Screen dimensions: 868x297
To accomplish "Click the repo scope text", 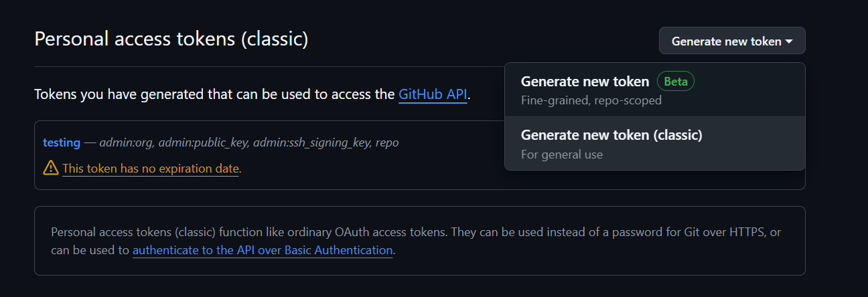I will pyautogui.click(x=387, y=142).
